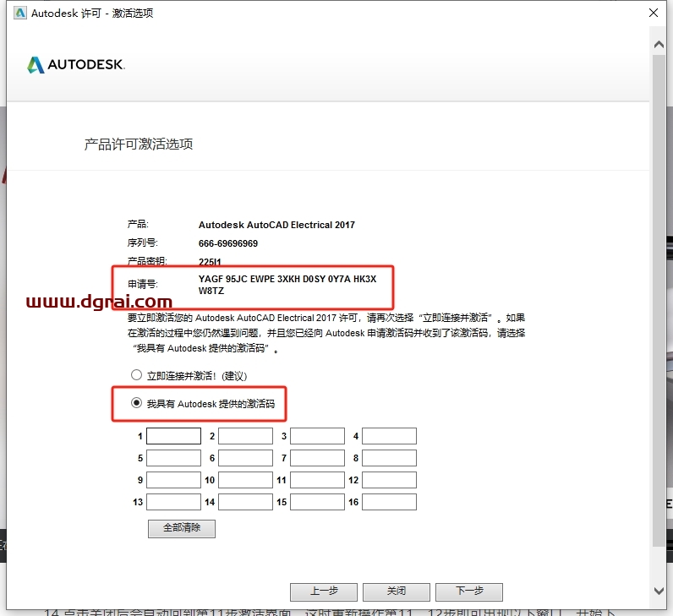Click the serial number 666-69696969

(x=228, y=243)
